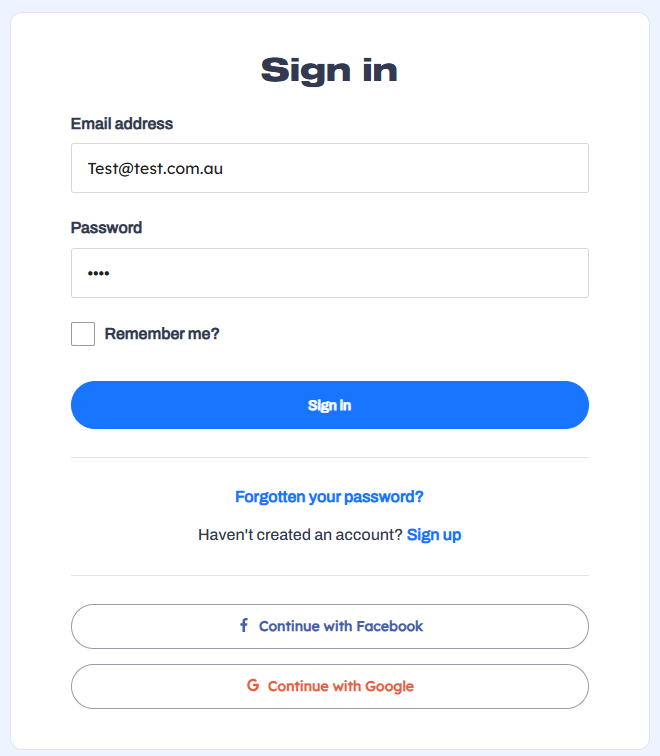This screenshot has height=756, width=660.
Task: Click the "Continue with Google" label text
Action: click(340, 686)
